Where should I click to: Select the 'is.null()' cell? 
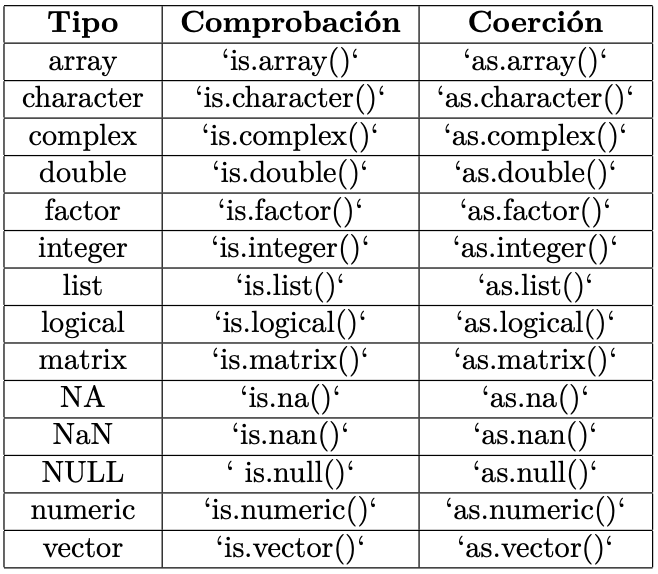coord(290,472)
